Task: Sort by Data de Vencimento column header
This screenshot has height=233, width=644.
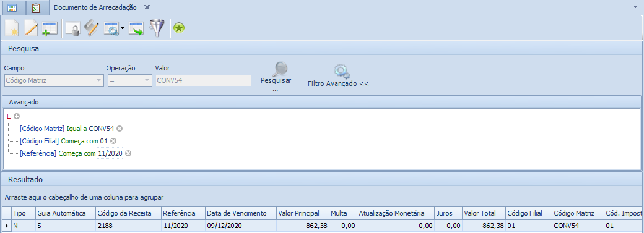Action: pos(241,213)
